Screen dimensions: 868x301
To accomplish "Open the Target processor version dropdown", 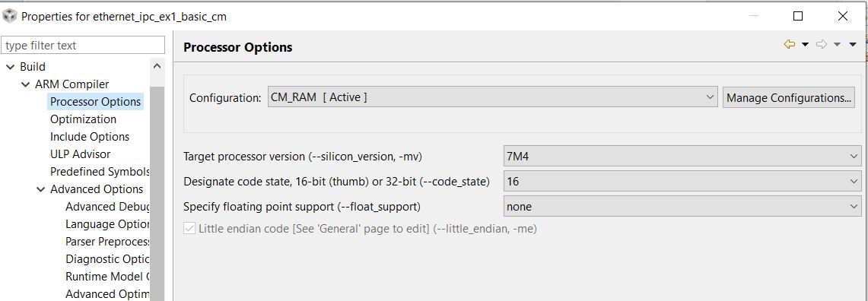I will click(x=682, y=157).
